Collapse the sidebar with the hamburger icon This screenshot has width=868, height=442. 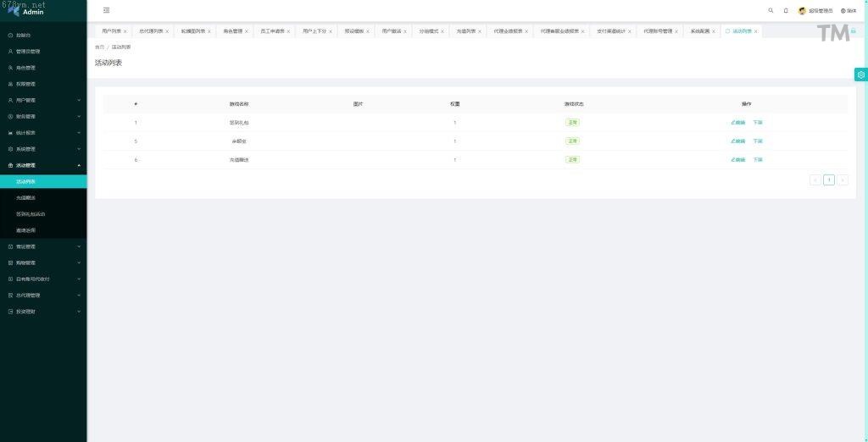tap(106, 10)
